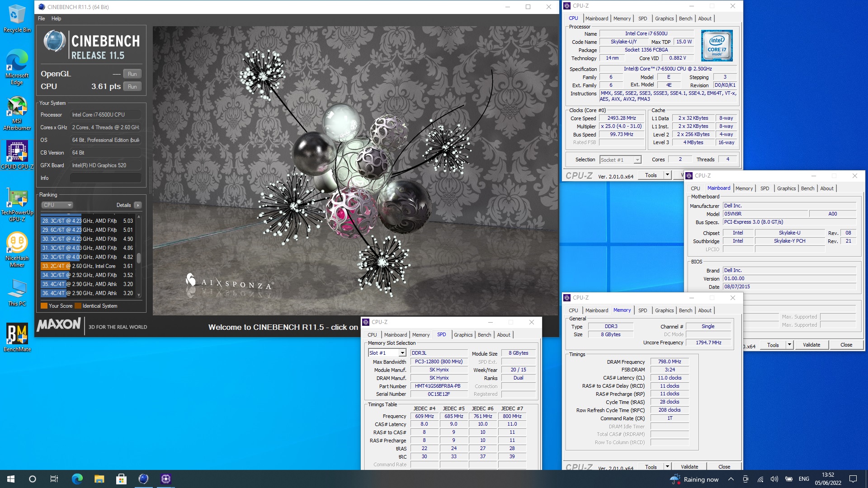Click Validate in Memory CPU-Z window
Screen dimensions: 868x488
pos(689,467)
